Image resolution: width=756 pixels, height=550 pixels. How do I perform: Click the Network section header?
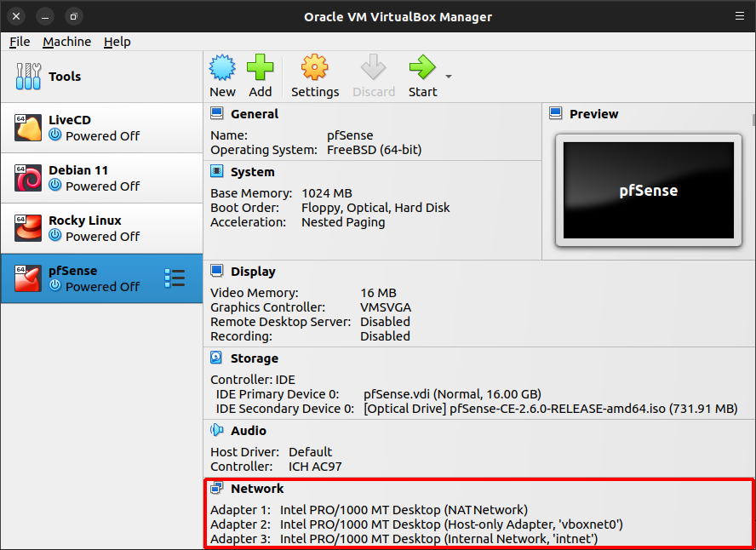[257, 489]
